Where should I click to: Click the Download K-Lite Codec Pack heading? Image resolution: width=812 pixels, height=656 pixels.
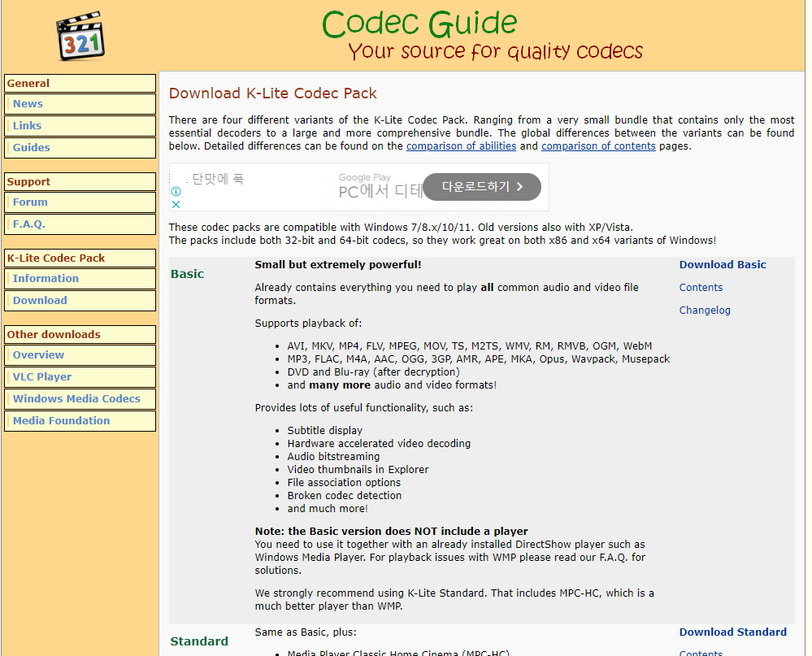[272, 93]
